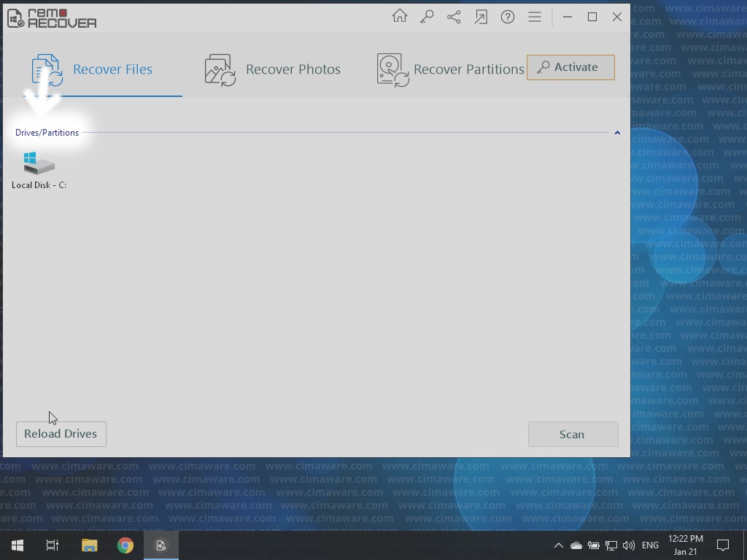Open the Windows Start menu
This screenshot has width=747, height=560.
point(18,545)
